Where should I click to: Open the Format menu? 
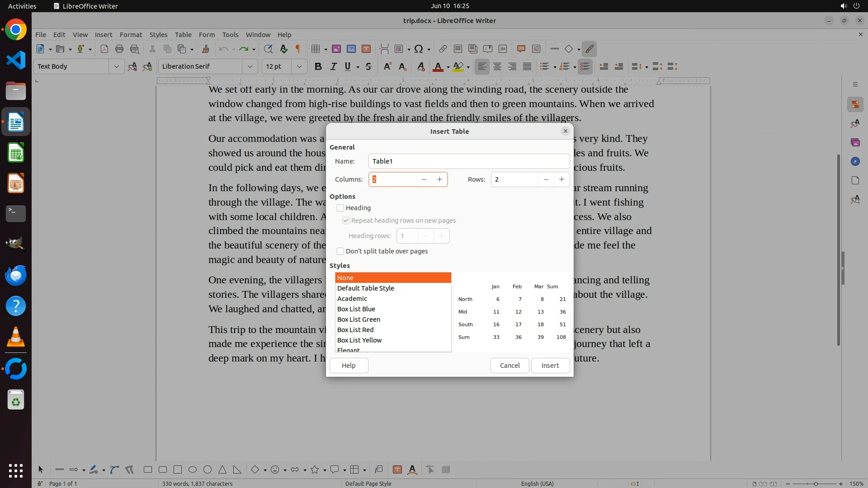131,34
